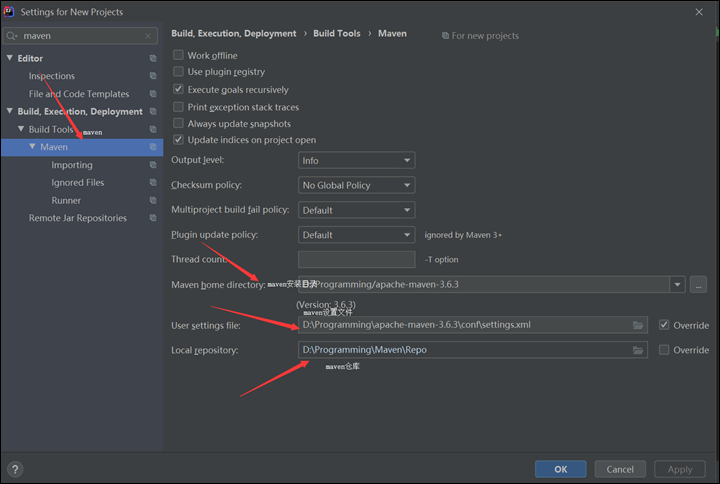Click the icon beside Build, Execution, Deployment
This screenshot has width=720, height=484.
[x=153, y=112]
